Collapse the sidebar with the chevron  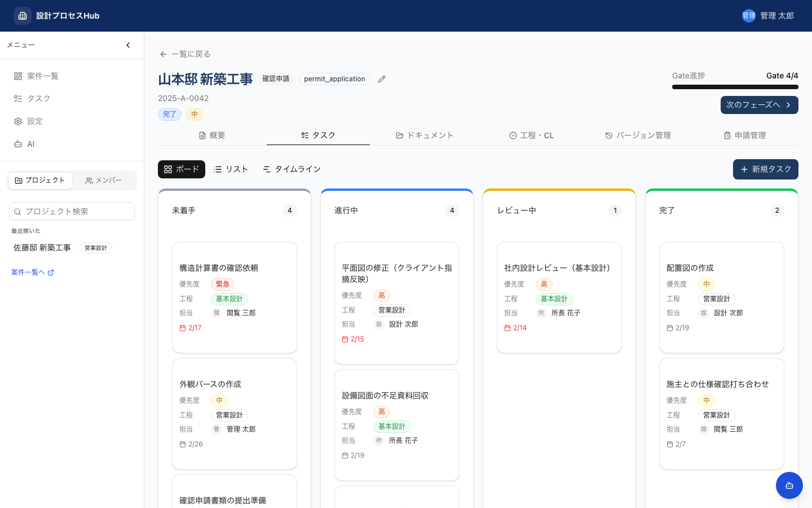tap(128, 45)
